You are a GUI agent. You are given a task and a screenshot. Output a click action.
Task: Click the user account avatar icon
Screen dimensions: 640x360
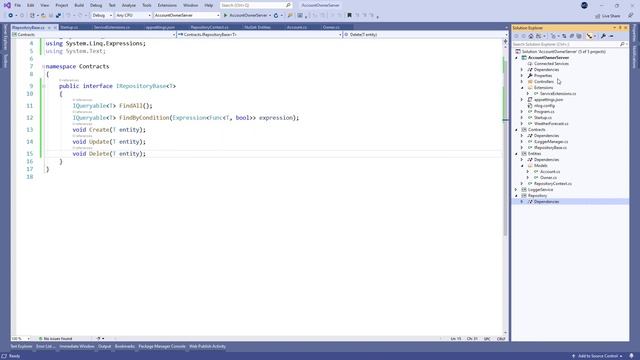pos(584,5)
